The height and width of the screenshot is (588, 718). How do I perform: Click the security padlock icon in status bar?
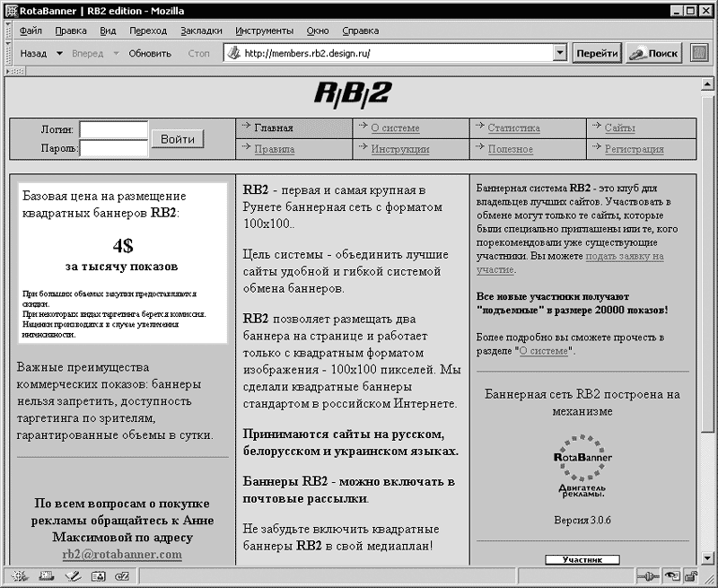click(692, 576)
